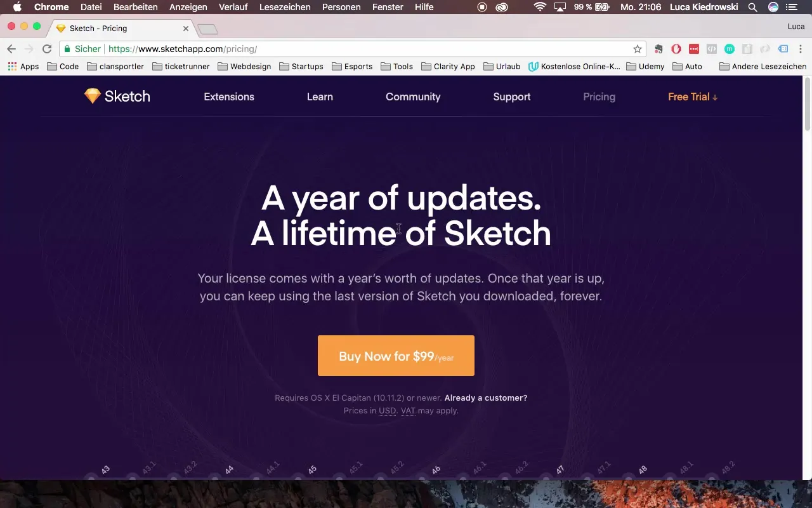
Task: Open the clansportler bookmarks folder
Action: 115,66
